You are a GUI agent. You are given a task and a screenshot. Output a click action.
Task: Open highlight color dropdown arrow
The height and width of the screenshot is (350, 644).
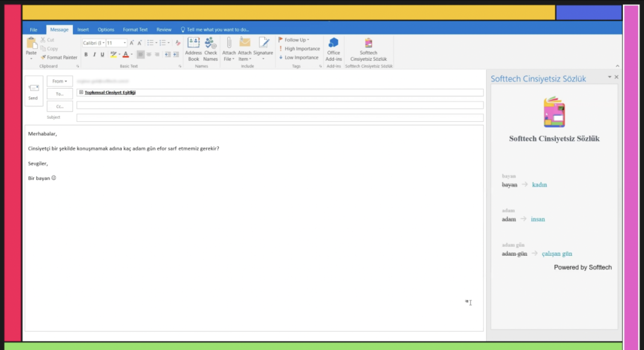[x=119, y=54]
